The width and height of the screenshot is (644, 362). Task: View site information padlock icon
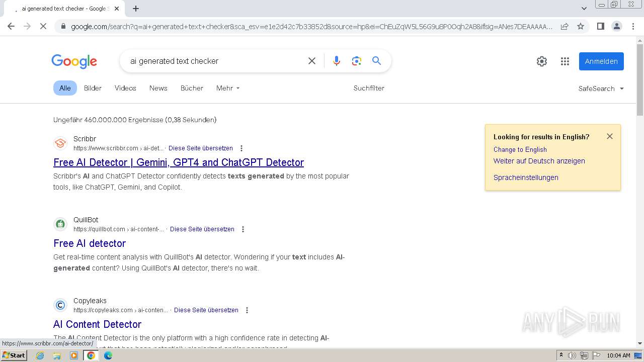coord(62,27)
